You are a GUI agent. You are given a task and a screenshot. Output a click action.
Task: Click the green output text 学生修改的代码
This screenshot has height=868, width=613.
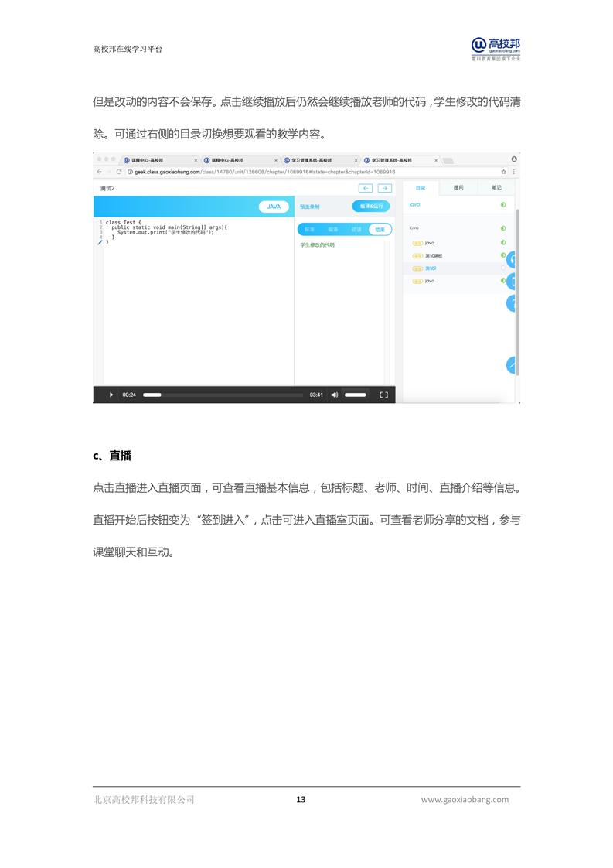[x=318, y=244]
